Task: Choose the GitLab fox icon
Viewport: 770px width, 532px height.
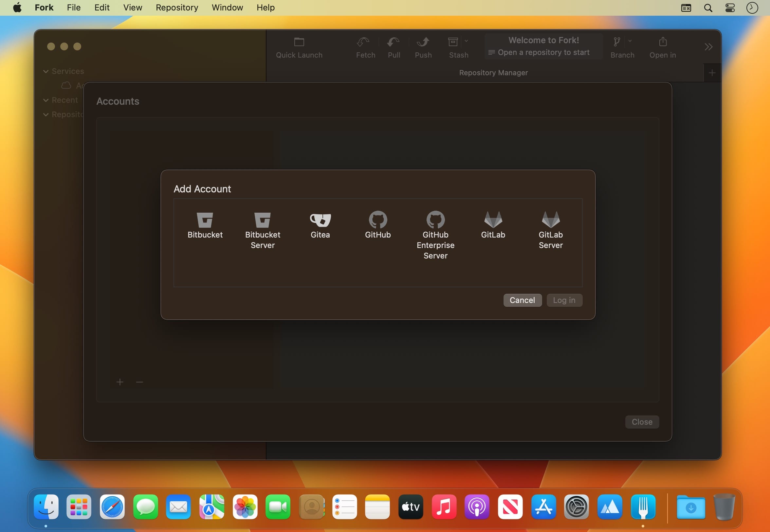Action: pos(493,220)
